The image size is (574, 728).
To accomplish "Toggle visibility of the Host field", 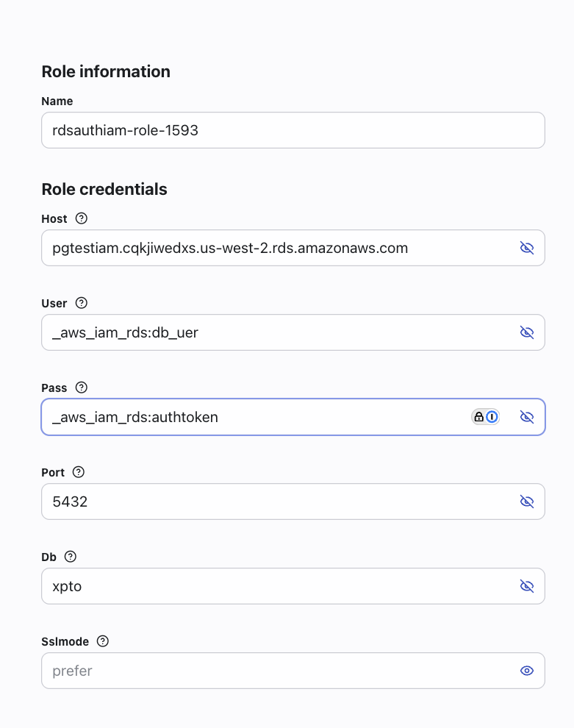I will click(526, 248).
